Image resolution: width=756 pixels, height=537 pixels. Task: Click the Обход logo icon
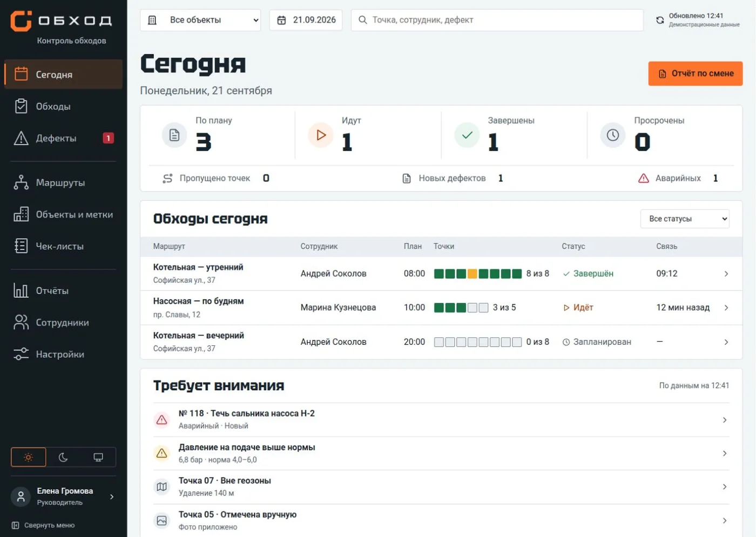coord(21,21)
